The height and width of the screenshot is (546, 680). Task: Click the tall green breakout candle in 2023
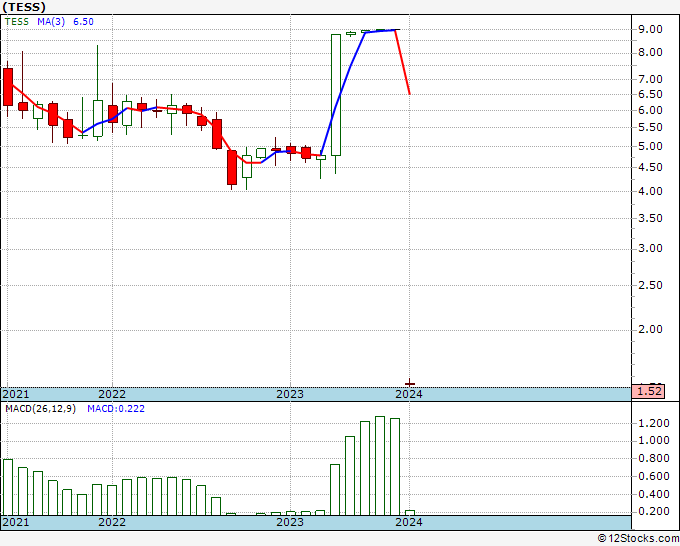(336, 95)
